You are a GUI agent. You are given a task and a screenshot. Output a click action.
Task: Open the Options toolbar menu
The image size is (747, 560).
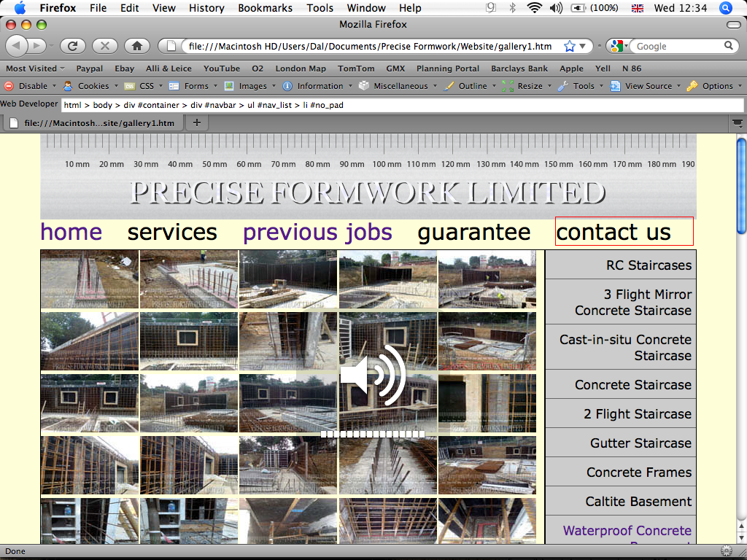pos(714,86)
